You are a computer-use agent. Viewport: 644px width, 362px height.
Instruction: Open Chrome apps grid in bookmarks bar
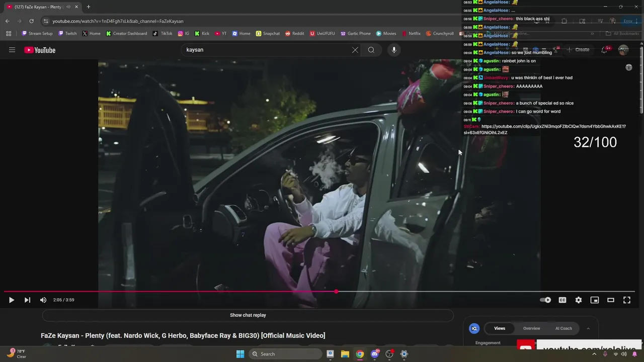coord(9,34)
